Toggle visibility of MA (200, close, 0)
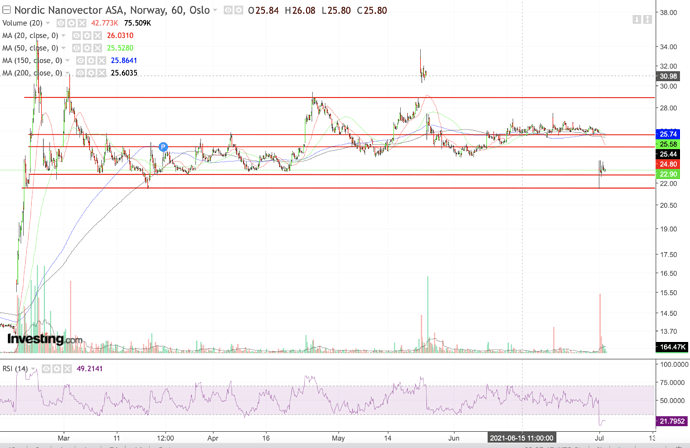This screenshot has height=448, width=690. [x=80, y=73]
